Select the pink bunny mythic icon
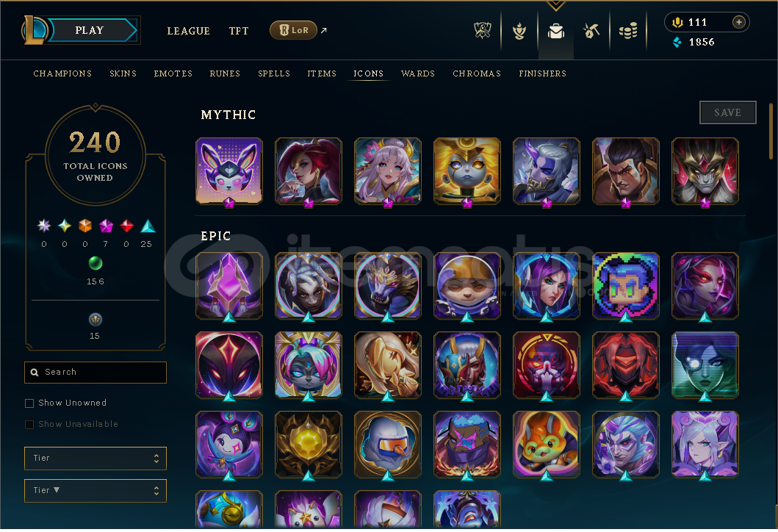Screen dimensions: 778x532 [228, 171]
